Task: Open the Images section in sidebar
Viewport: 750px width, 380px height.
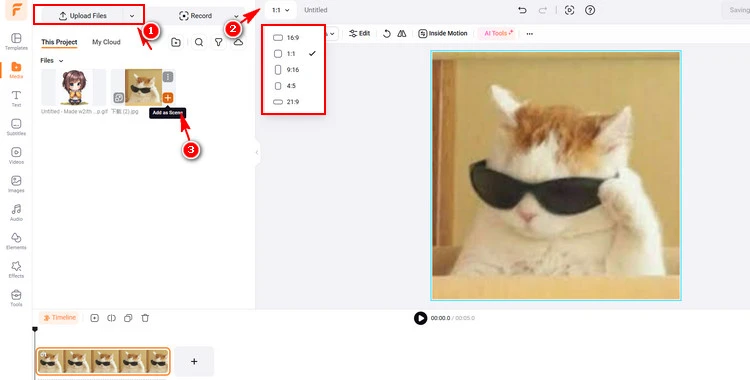Action: click(16, 184)
